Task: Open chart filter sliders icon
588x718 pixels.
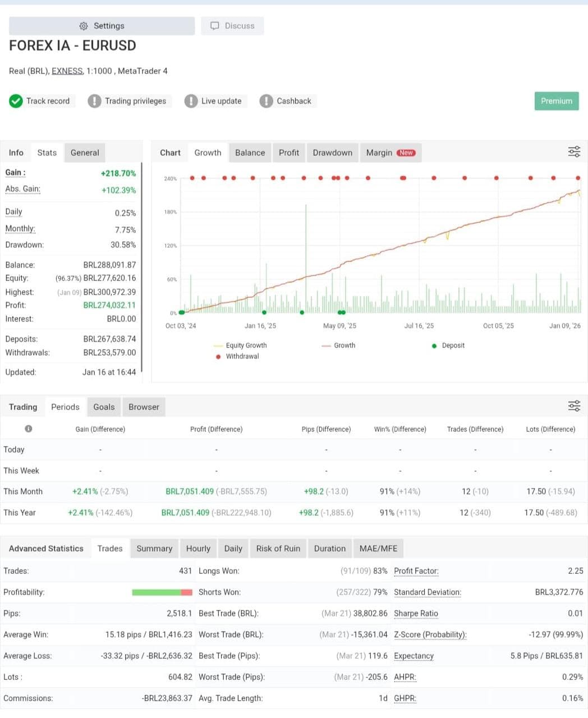Action: (x=574, y=151)
